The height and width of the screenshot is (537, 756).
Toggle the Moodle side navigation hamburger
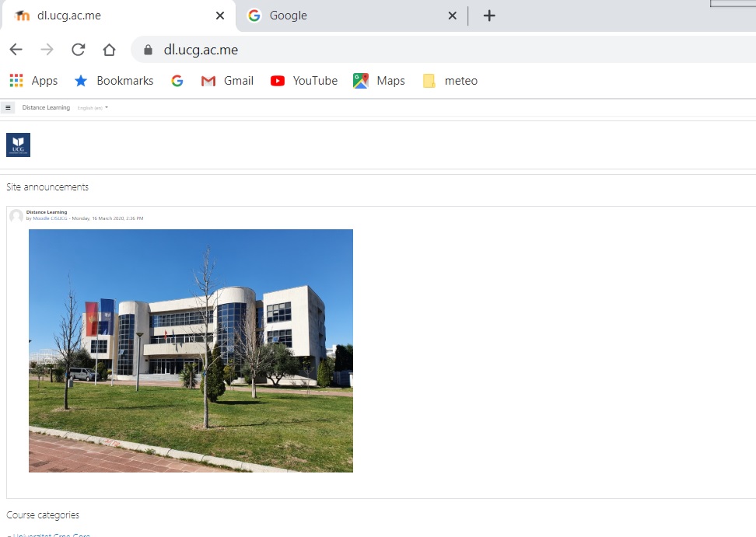coord(8,107)
